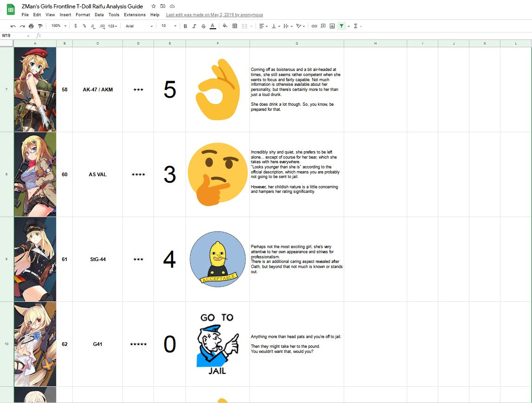
Task: Toggle bold formatting
Action: point(185,26)
